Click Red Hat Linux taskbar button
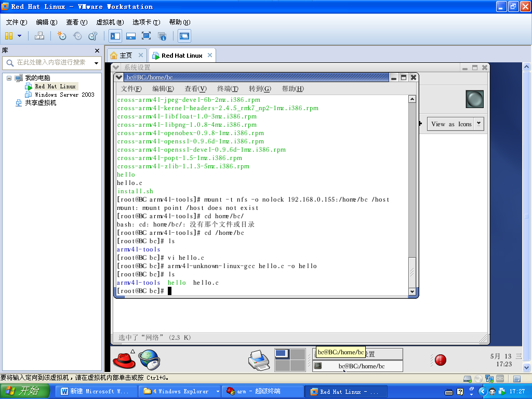 pos(345,391)
